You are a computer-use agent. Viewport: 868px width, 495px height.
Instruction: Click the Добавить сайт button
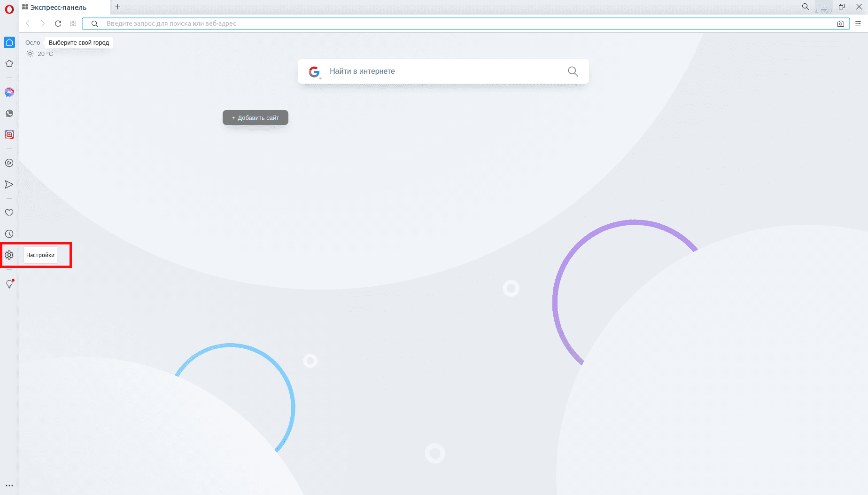(255, 118)
